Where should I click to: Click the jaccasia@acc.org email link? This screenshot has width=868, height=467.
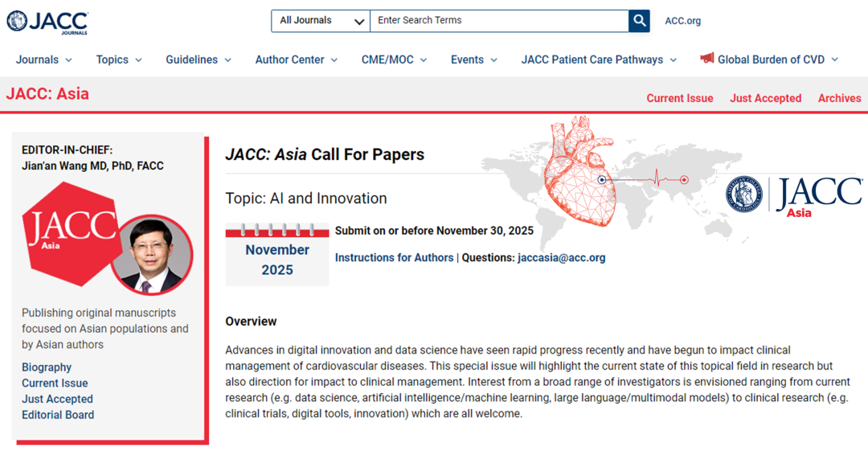pos(561,258)
